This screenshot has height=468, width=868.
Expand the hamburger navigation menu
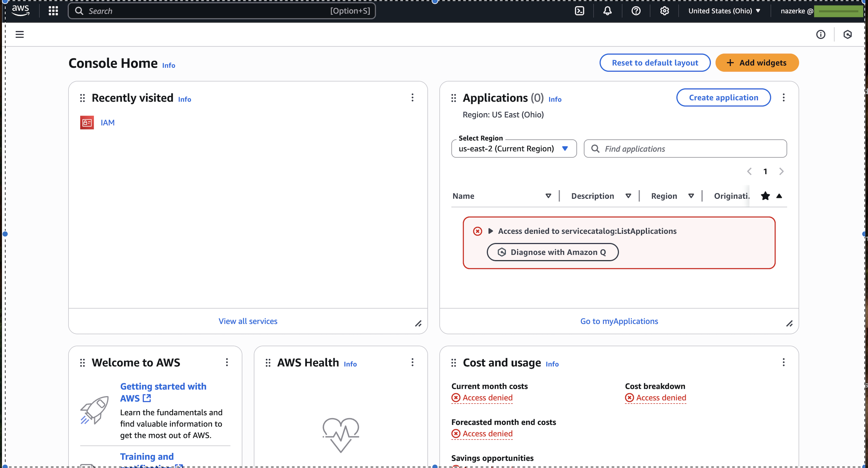click(x=20, y=34)
